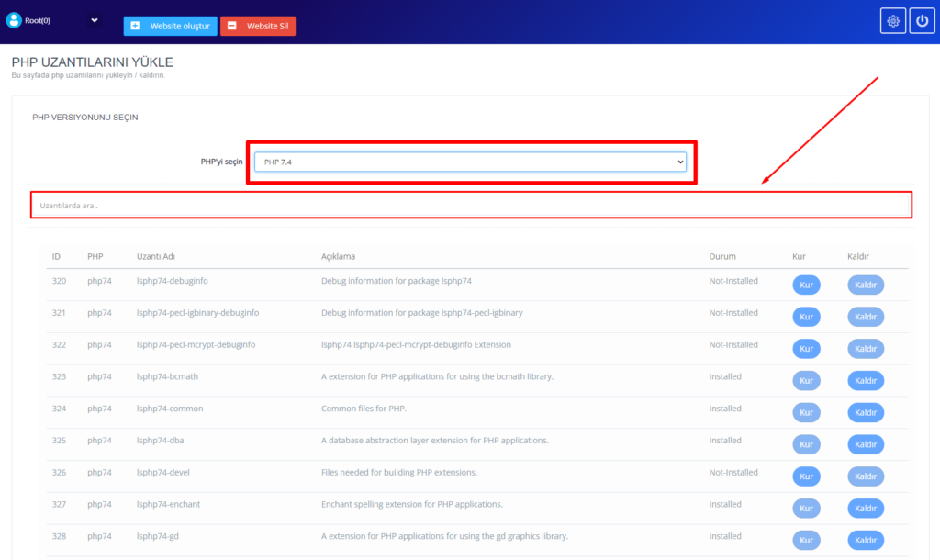Open the PHP 7.4 version dropdown
The height and width of the screenshot is (560, 940).
(469, 162)
